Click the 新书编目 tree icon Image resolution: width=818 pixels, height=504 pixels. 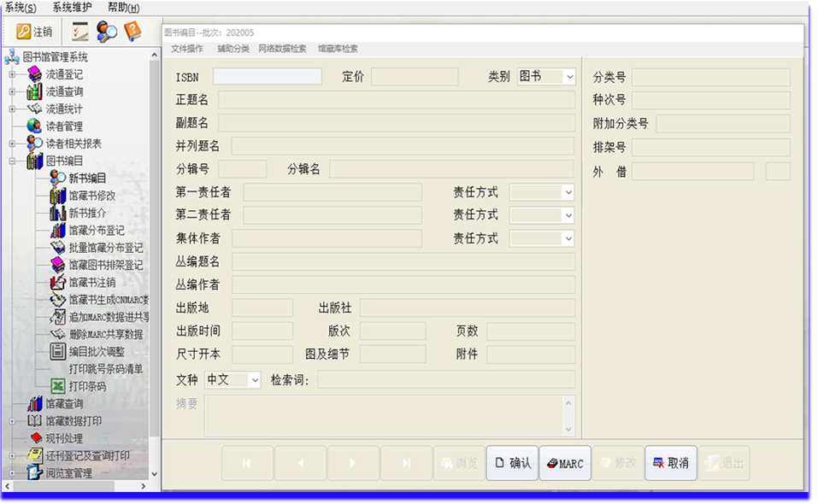coord(57,178)
